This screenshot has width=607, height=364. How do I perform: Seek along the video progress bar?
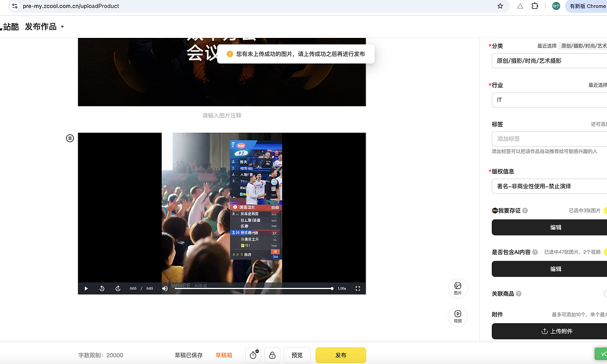(254, 288)
